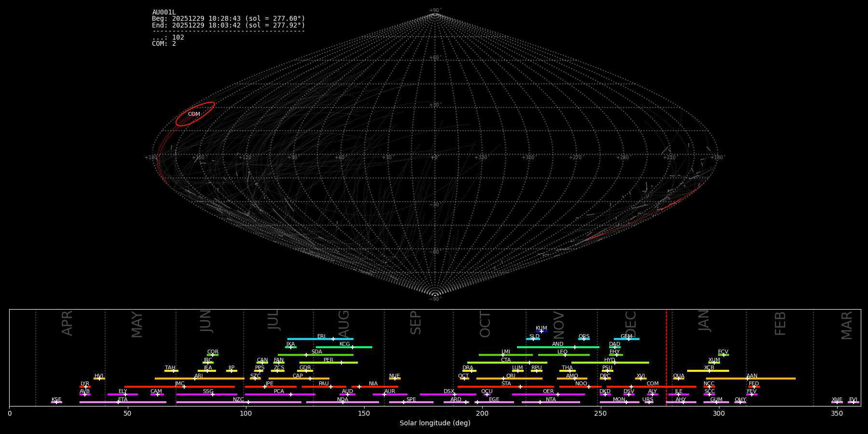Image resolution: width=868 pixels, height=434 pixels.
Task: Click the SPE shower label
Action: pyautogui.click(x=411, y=400)
